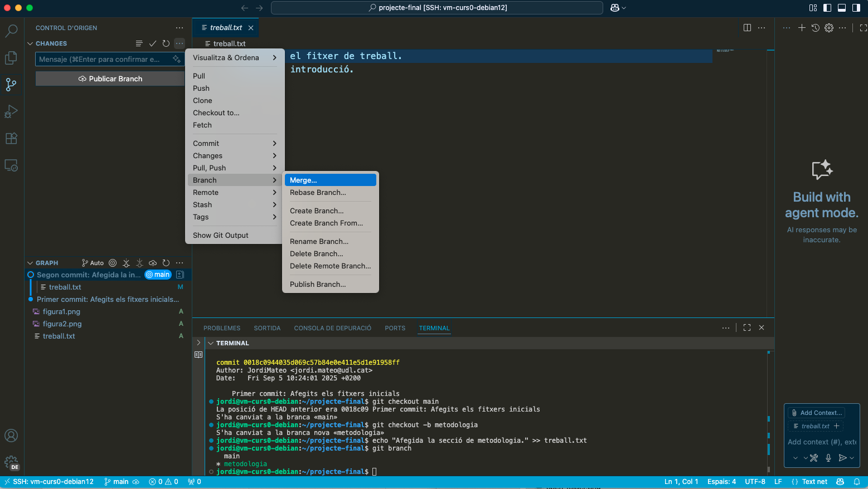Toggle Auto branch filter in Graph
Screen dimensions: 868x489
[x=93, y=263]
